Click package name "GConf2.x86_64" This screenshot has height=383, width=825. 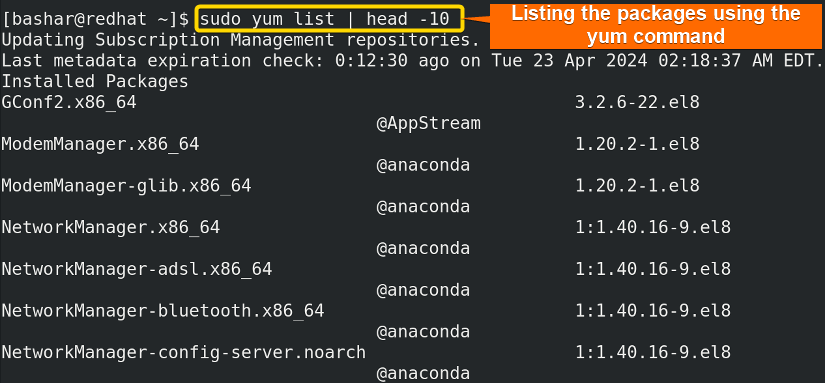click(x=69, y=103)
